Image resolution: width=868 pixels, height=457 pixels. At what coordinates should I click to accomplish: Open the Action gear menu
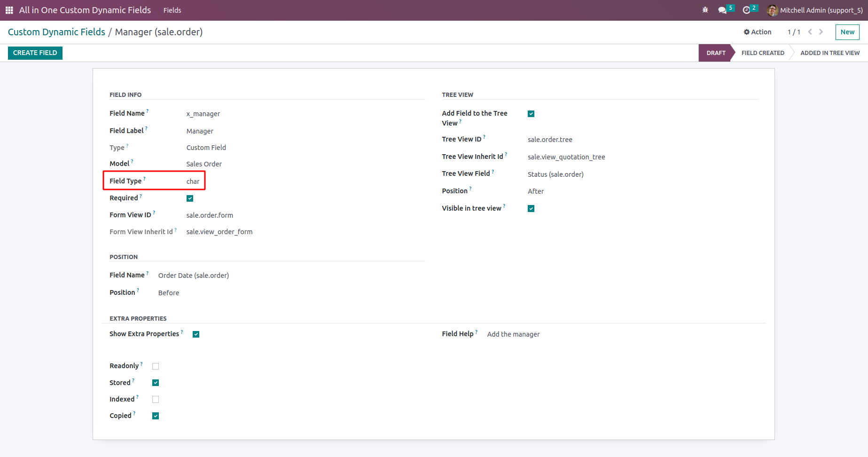pyautogui.click(x=757, y=32)
